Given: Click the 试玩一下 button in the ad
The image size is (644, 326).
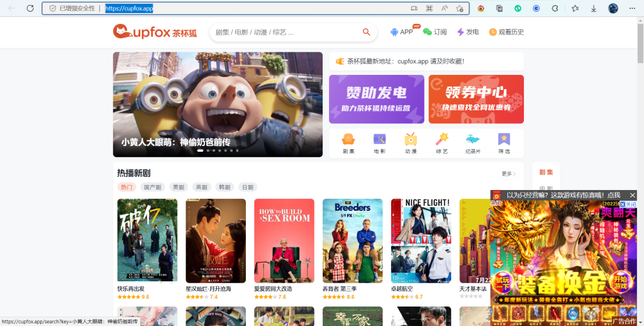Looking at the screenshot, I should (x=502, y=281).
